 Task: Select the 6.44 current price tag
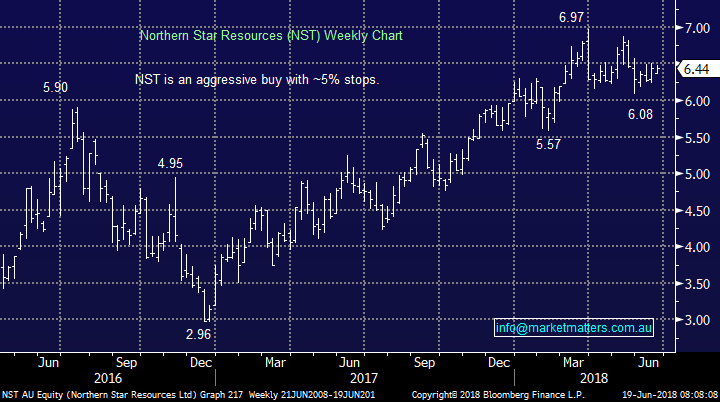pyautogui.click(x=695, y=69)
